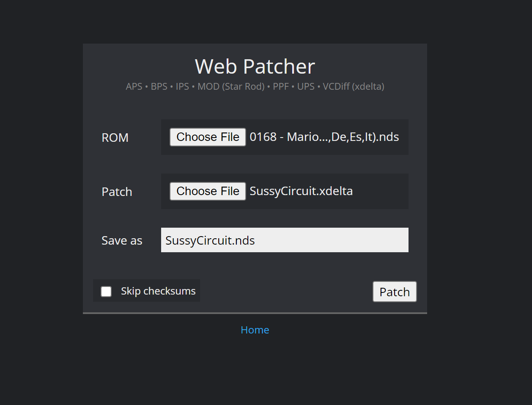Click the selected Mario .nds ROM filename
The image size is (532, 405).
[x=324, y=137]
